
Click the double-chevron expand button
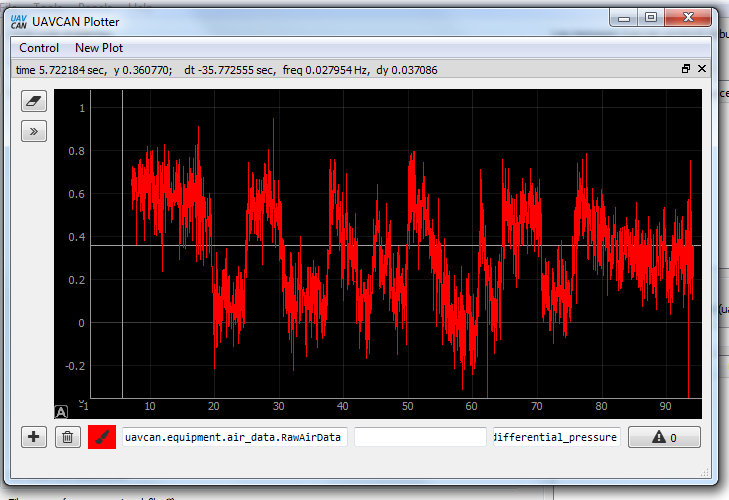coord(34,131)
